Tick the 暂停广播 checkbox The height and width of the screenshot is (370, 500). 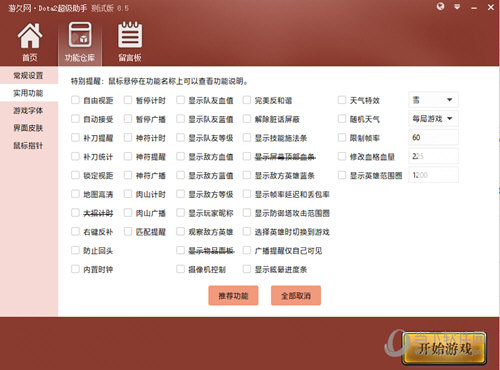point(128,119)
